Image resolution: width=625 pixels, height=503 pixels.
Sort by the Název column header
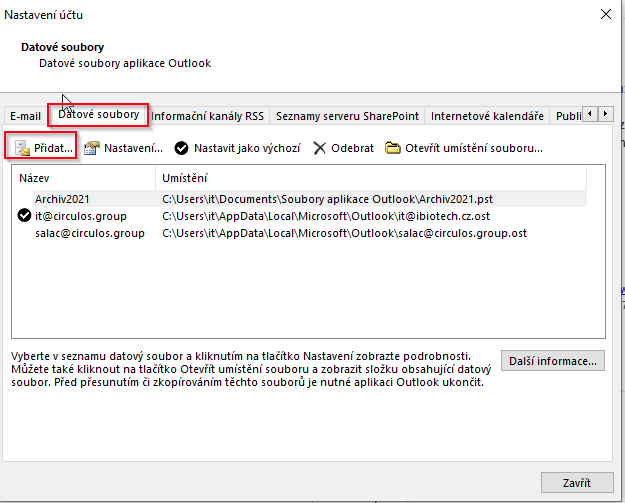(84, 178)
